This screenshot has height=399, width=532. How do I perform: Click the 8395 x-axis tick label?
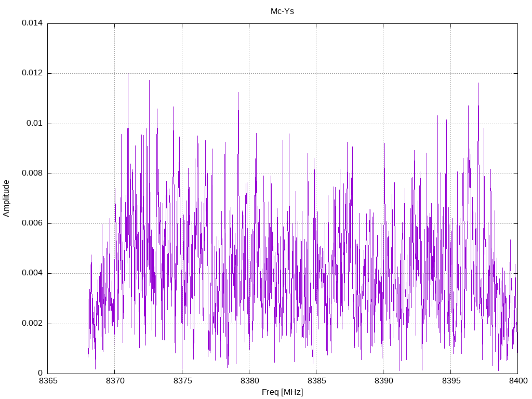pyautogui.click(x=451, y=381)
